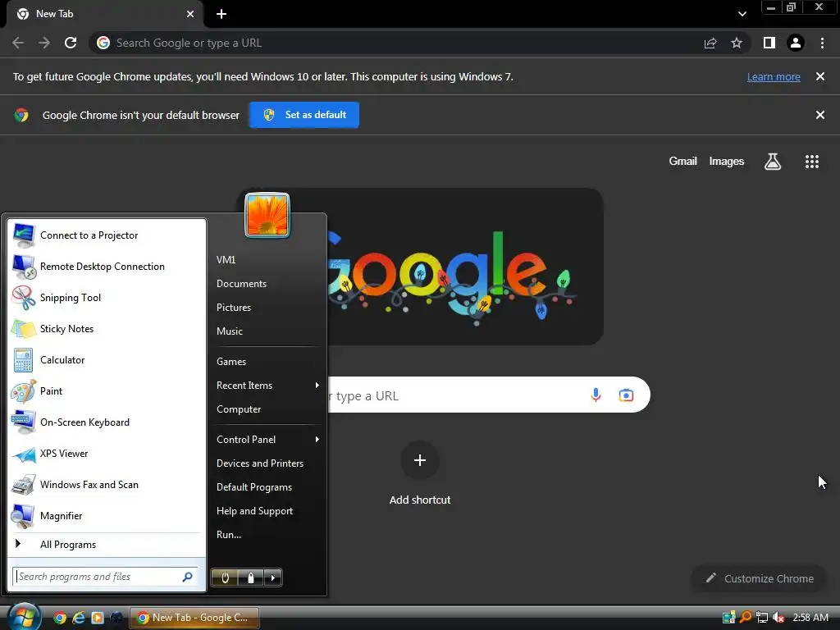
Task: Bookmark this tab with the star icon
Action: [x=737, y=43]
